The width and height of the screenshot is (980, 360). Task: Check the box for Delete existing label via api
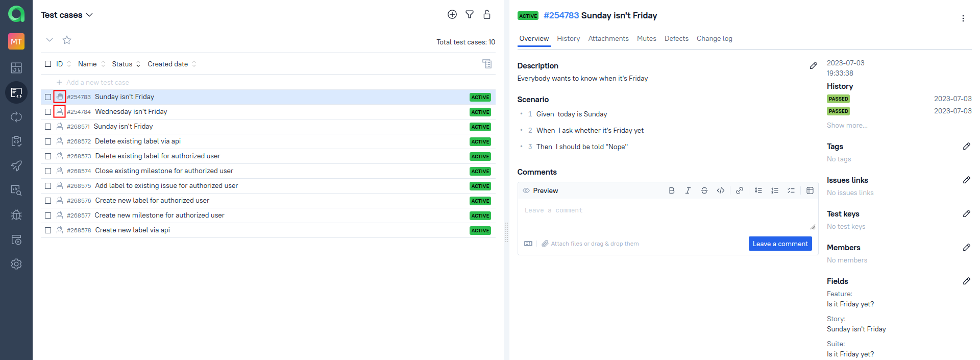[48, 141]
